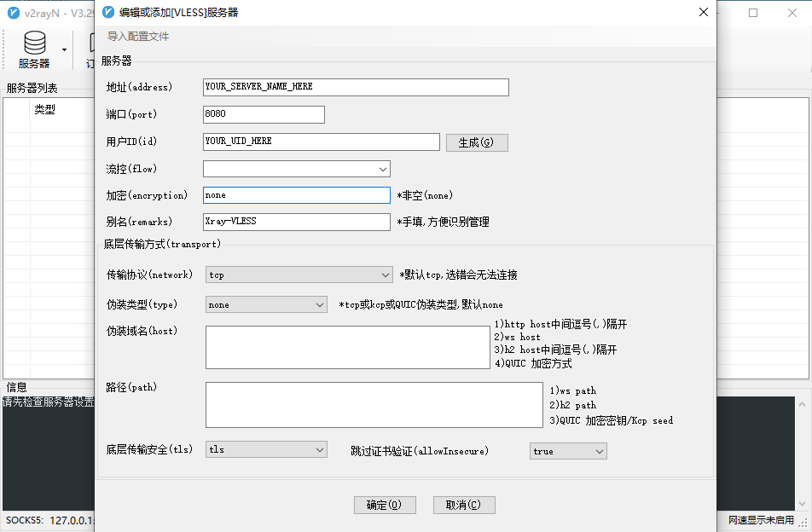Click the address (address) label

pyautogui.click(x=139, y=87)
